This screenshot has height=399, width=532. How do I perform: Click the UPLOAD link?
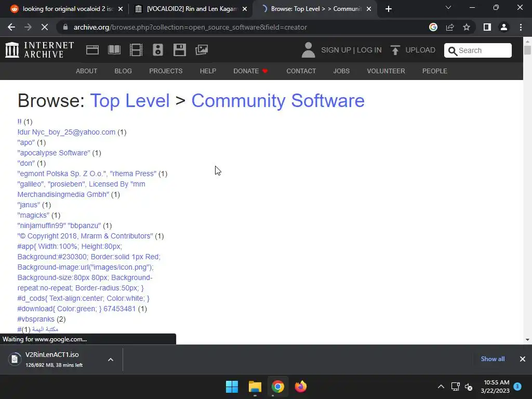click(420, 50)
